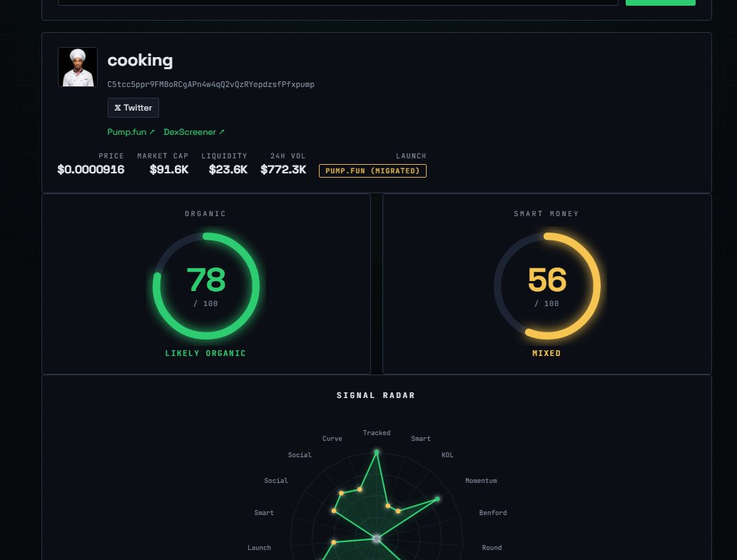Click the Smart Money gauge showing 56
The height and width of the screenshot is (560, 737).
pos(547,285)
